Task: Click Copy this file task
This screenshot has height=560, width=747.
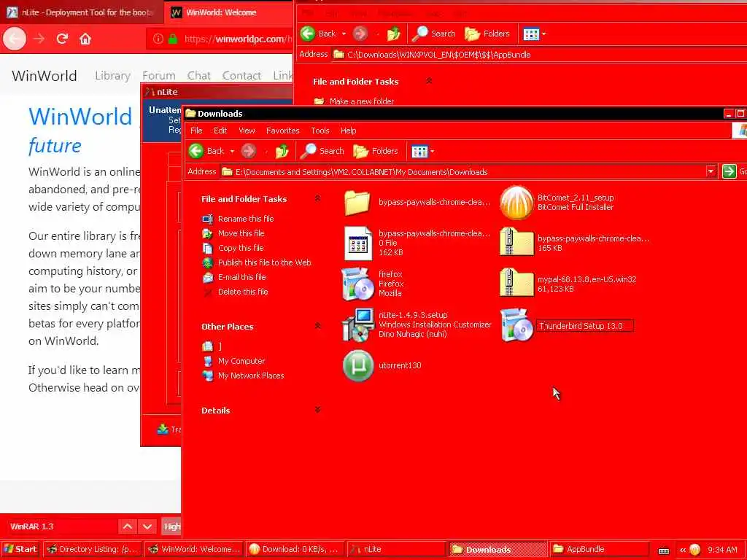Action: point(241,248)
